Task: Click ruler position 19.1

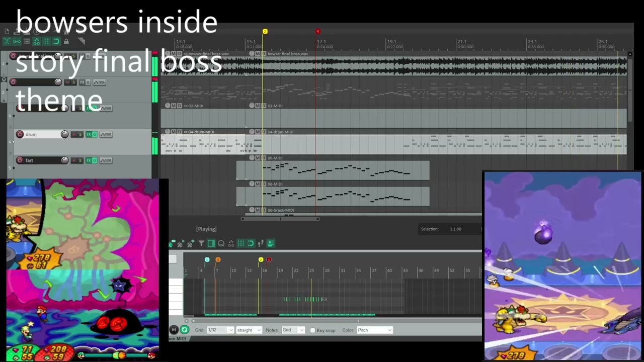Action: [x=391, y=42]
